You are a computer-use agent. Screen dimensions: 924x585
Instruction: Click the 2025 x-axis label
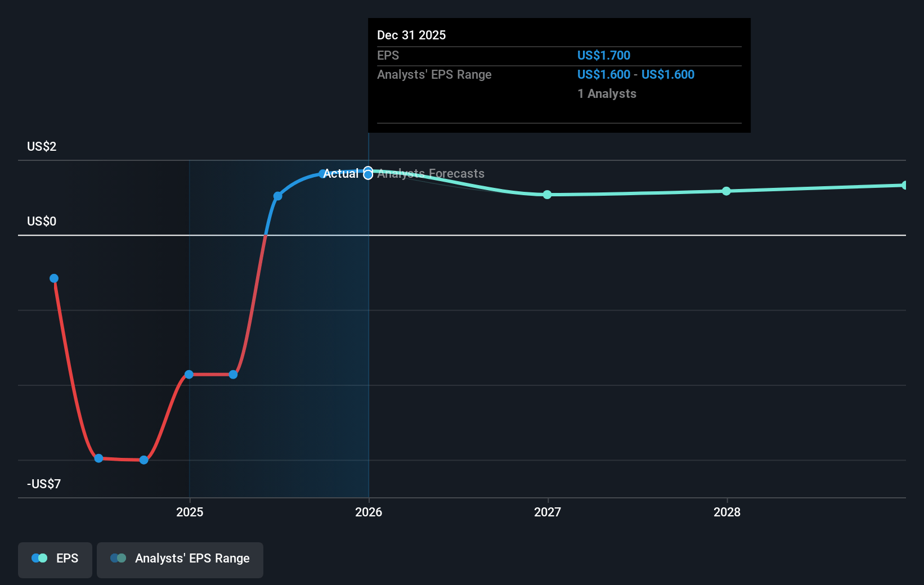190,512
